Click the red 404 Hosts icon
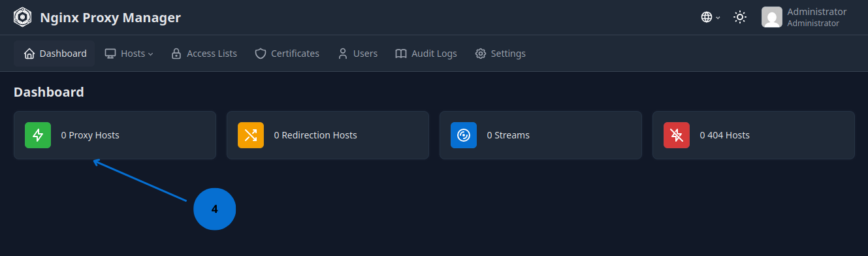Screen dimensions: 868x256 click(x=677, y=135)
